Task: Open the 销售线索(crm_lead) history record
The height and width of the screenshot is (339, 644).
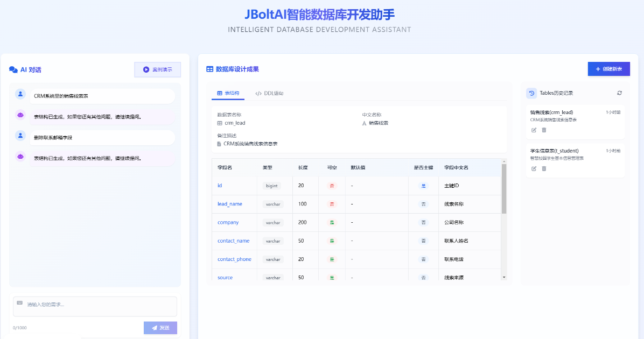Action: [x=575, y=122]
